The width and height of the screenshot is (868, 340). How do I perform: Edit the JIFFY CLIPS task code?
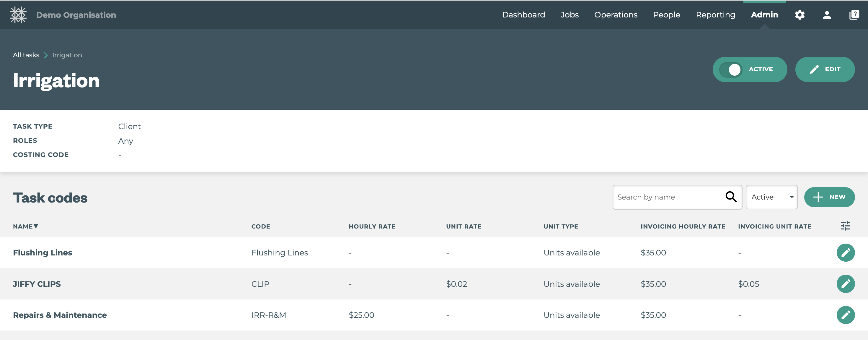pos(846,284)
